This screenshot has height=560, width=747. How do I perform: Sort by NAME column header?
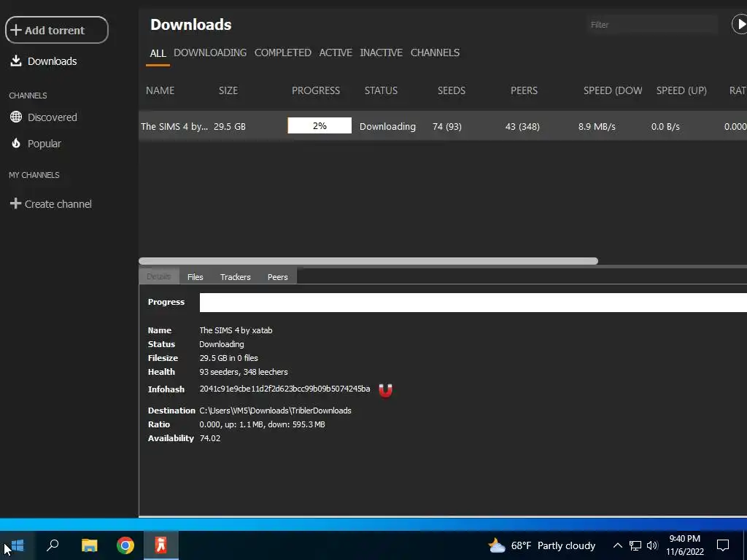tap(160, 90)
